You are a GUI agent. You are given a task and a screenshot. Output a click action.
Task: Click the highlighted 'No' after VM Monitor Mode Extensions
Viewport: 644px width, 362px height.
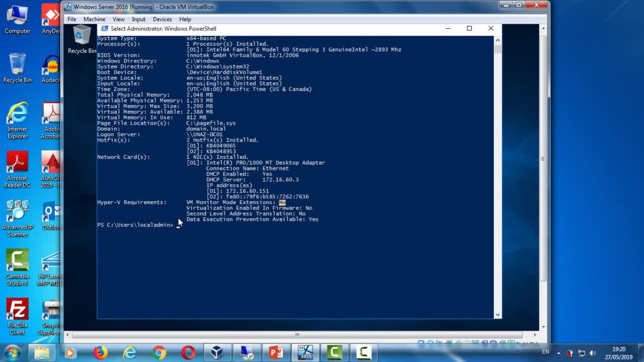pyautogui.click(x=282, y=202)
